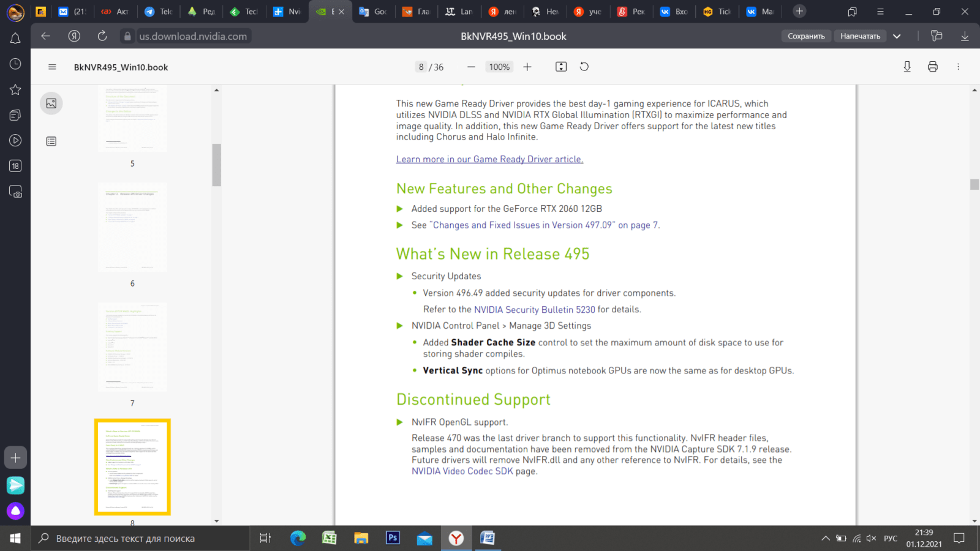Show hidden system tray icons chevron

point(826,539)
